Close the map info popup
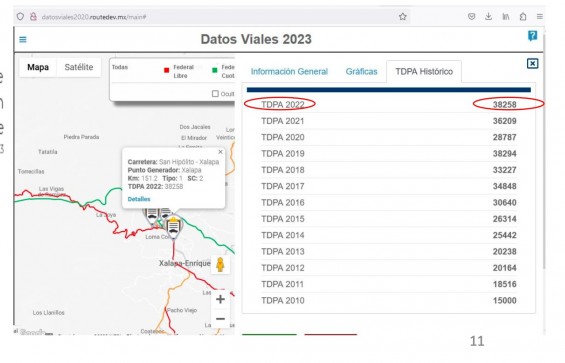This screenshot has height=363, width=565. click(x=221, y=152)
